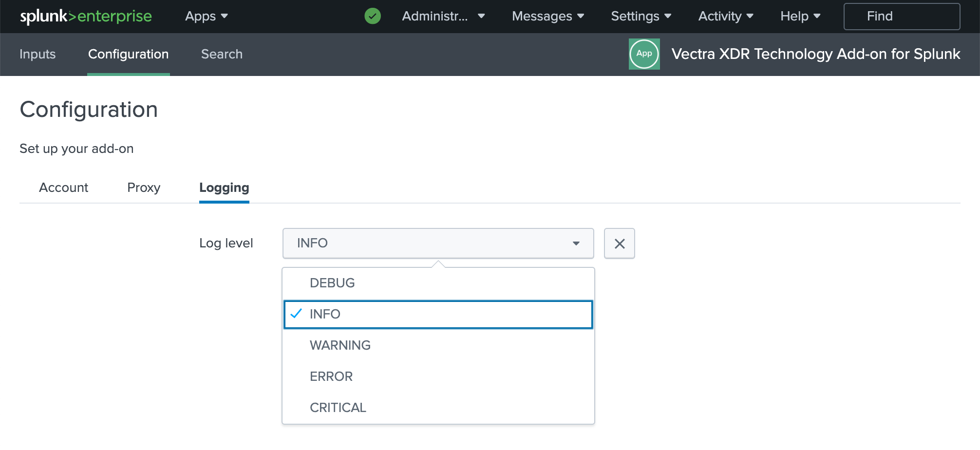The image size is (980, 450).
Task: Click the Find search field
Action: click(901, 16)
